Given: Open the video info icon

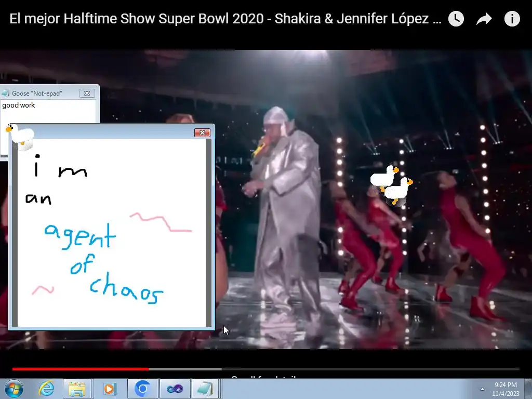Looking at the screenshot, I should 512,19.
